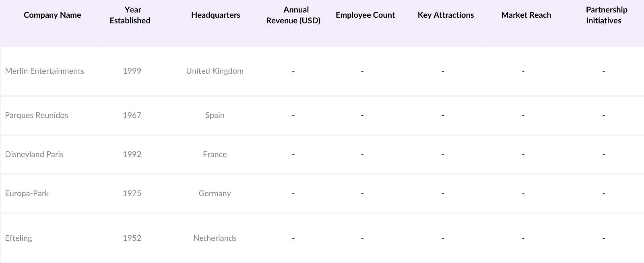
Task: Select the 1999 year established cell
Action: [x=132, y=71]
